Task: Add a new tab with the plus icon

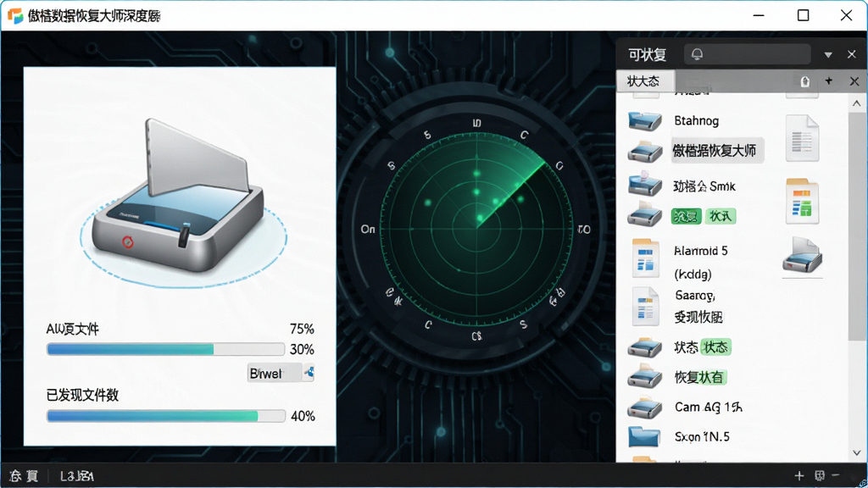Action: coord(829,80)
